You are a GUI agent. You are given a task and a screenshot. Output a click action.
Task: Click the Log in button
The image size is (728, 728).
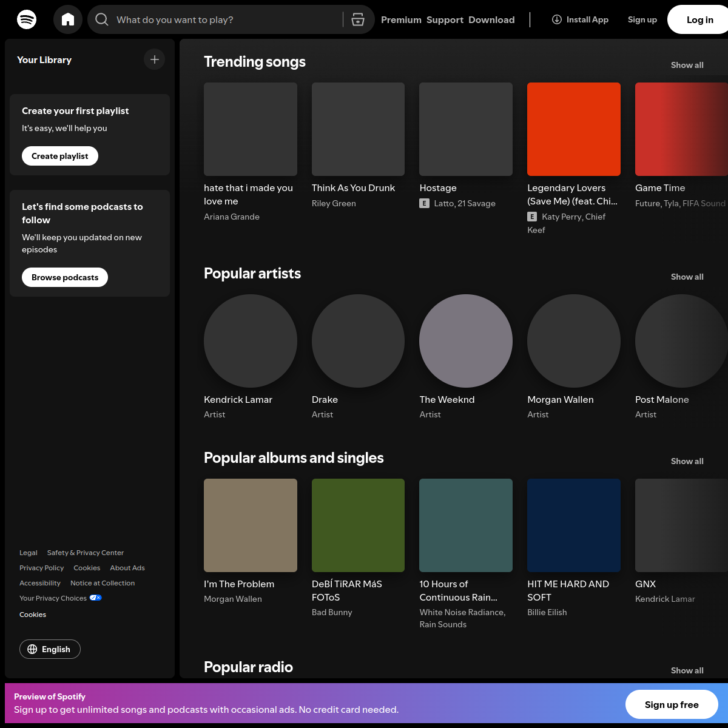(x=700, y=19)
